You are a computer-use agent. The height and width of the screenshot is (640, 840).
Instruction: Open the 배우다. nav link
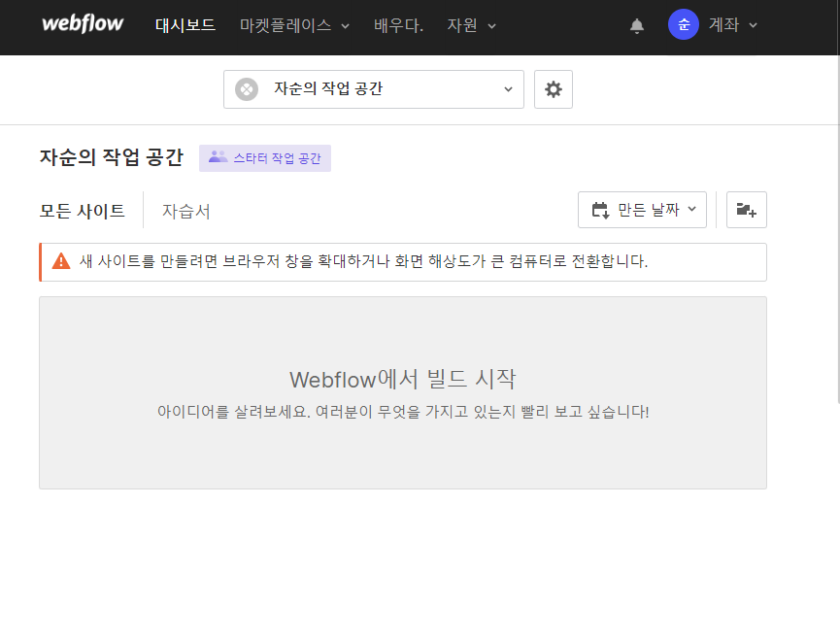coord(398,25)
